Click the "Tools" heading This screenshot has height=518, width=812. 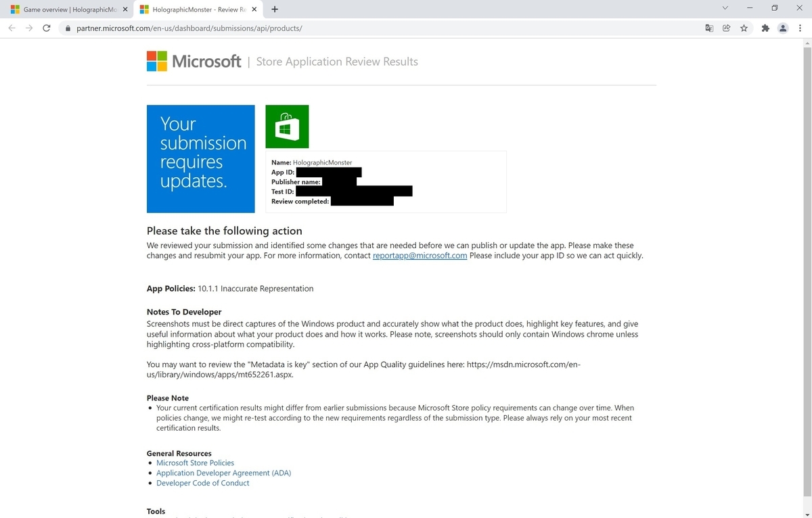click(x=156, y=511)
